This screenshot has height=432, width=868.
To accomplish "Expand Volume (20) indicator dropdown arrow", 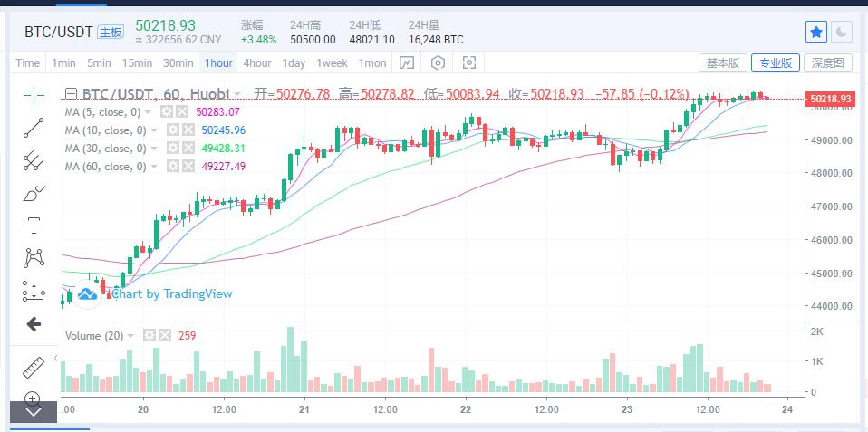I will [130, 336].
